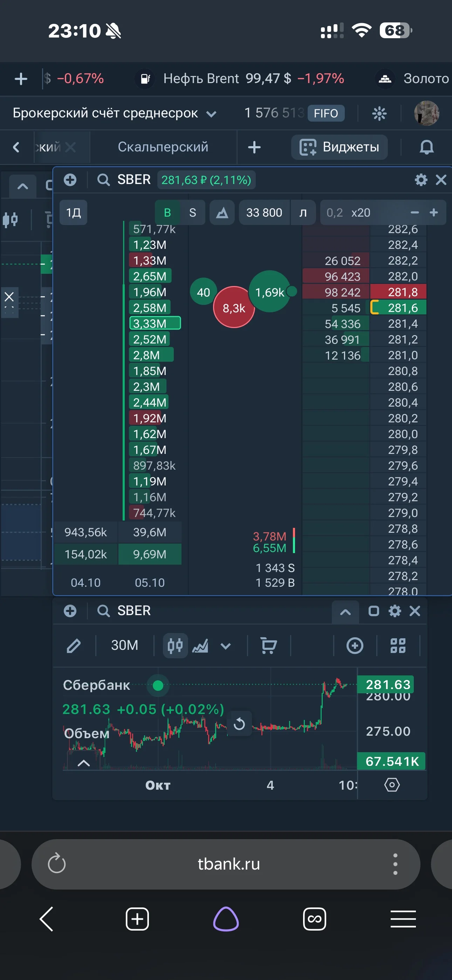This screenshot has height=980, width=452.
Task: Switch to the Скальперский tab
Action: (163, 147)
